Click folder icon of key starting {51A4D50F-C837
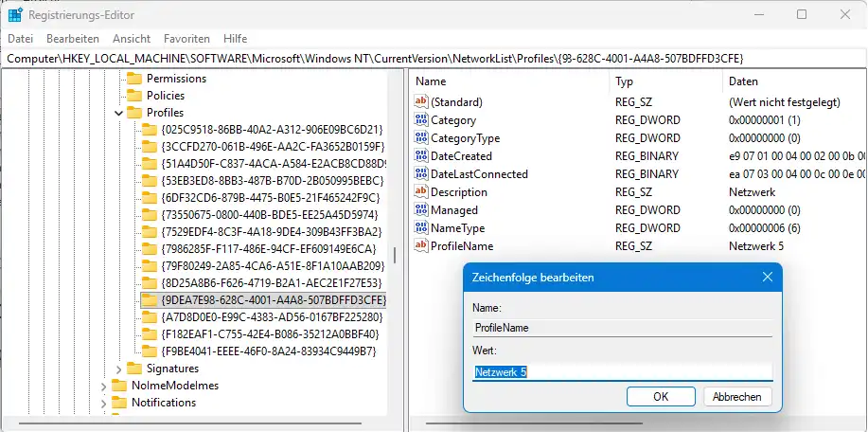Screen dimensions: 868x432 pos(150,164)
